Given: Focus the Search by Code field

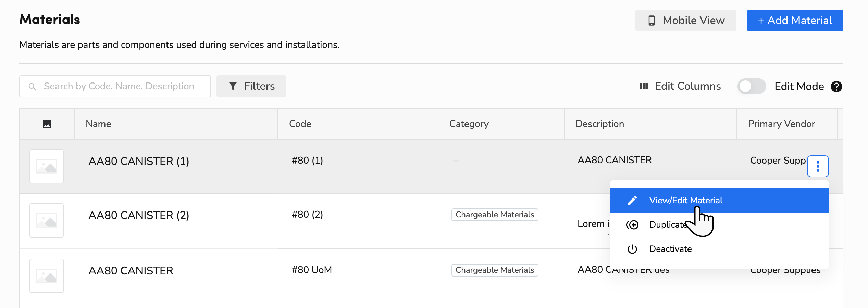Looking at the screenshot, I should click(119, 86).
